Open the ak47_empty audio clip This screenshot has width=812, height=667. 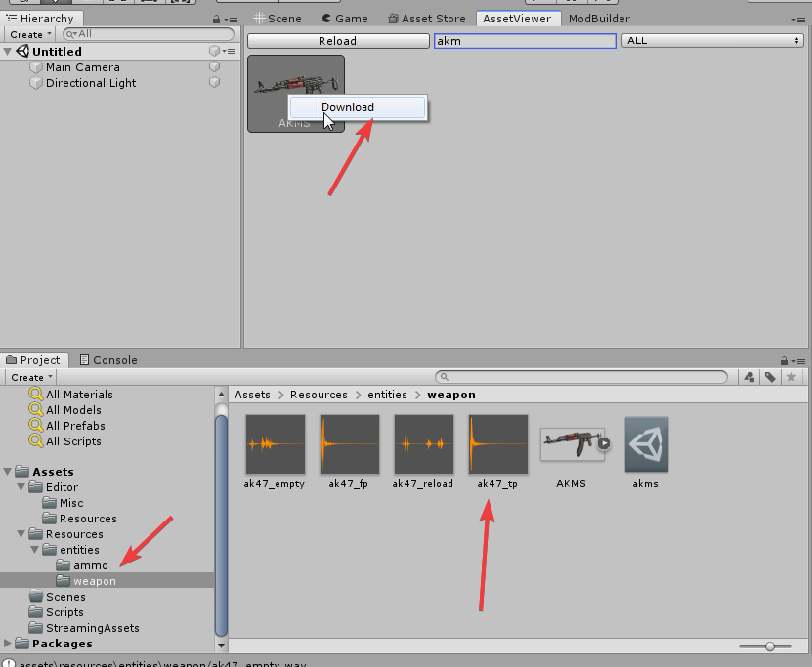pos(275,444)
